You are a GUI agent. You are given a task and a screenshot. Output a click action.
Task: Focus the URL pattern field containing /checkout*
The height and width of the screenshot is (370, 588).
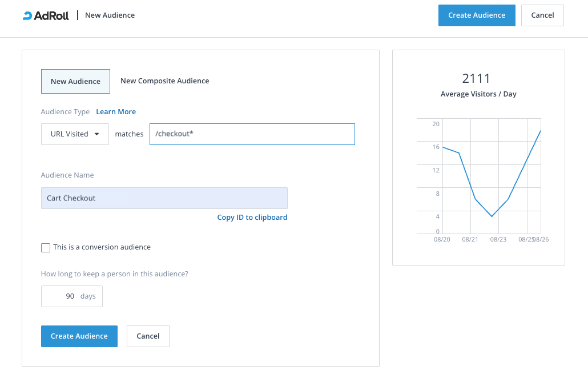point(252,134)
